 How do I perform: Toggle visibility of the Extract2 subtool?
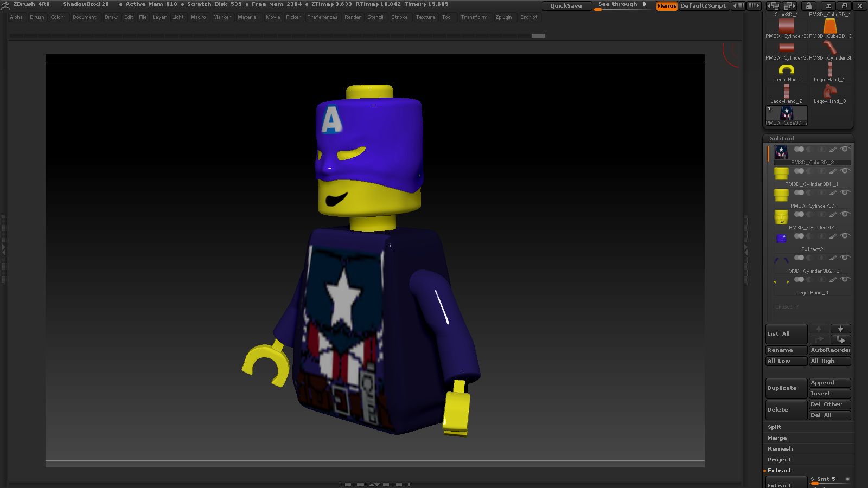[x=845, y=236]
